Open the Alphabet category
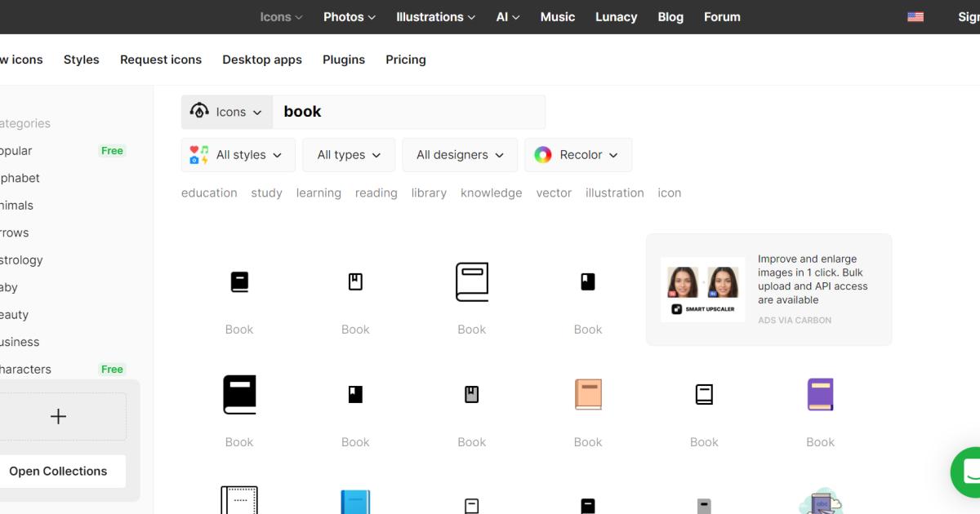Image resolution: width=980 pixels, height=514 pixels. point(20,178)
